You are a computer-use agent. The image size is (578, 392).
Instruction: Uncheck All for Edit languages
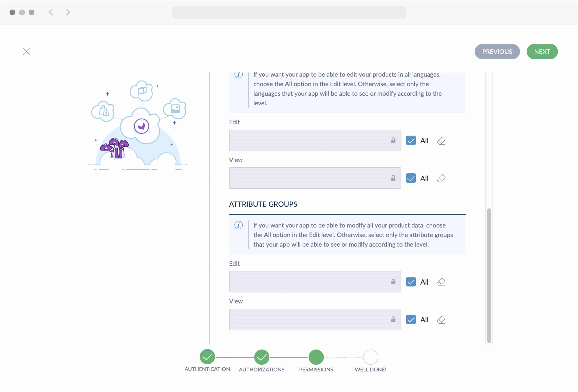click(411, 140)
